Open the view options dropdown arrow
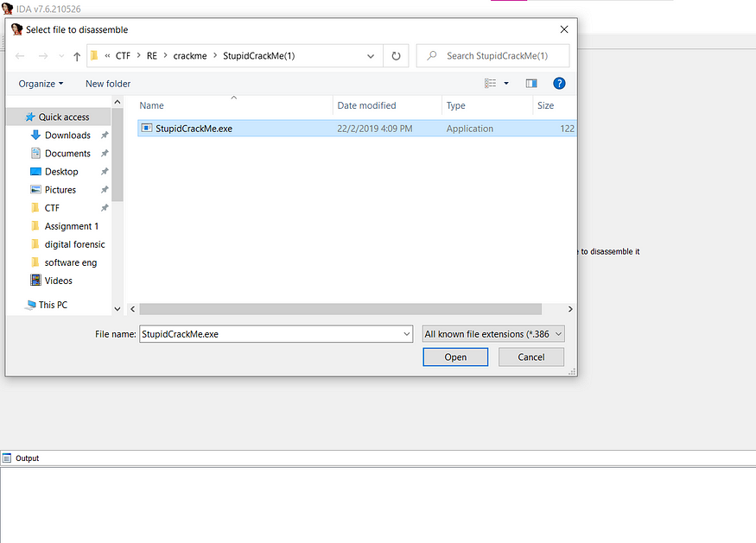This screenshot has width=756, height=543. [x=506, y=84]
